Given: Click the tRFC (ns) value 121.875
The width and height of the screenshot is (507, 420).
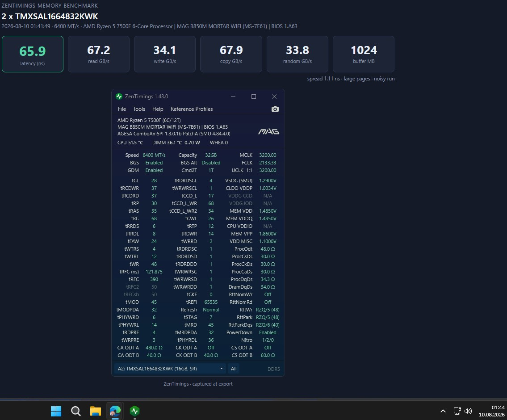Looking at the screenshot, I should [x=154, y=272].
